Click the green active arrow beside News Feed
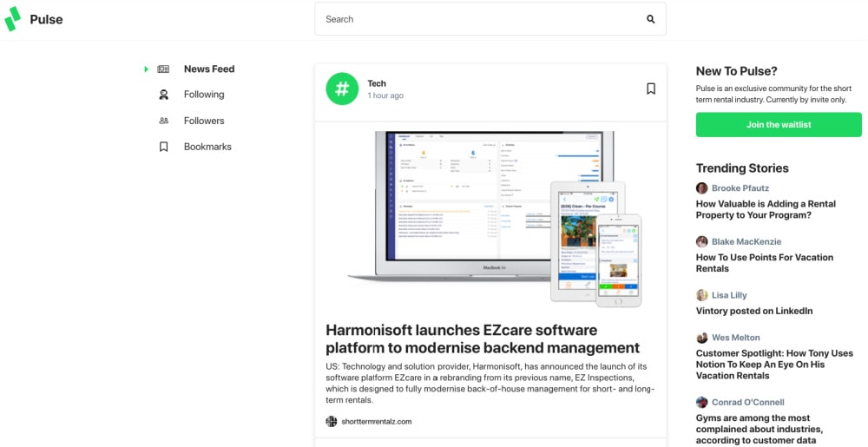The image size is (868, 447). (x=146, y=69)
